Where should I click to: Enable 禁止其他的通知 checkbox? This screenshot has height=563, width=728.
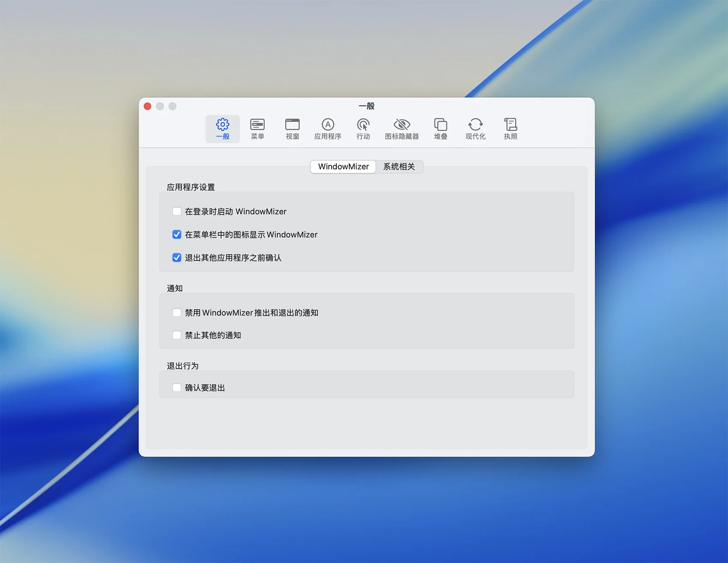(176, 335)
